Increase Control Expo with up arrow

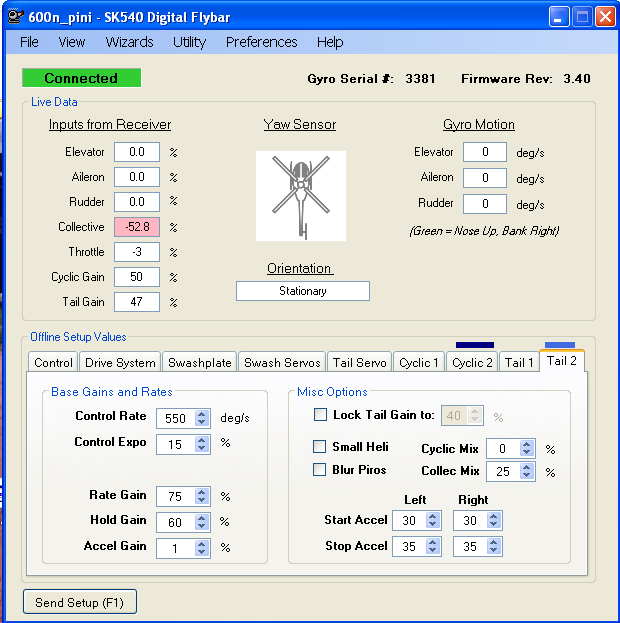coord(202,440)
